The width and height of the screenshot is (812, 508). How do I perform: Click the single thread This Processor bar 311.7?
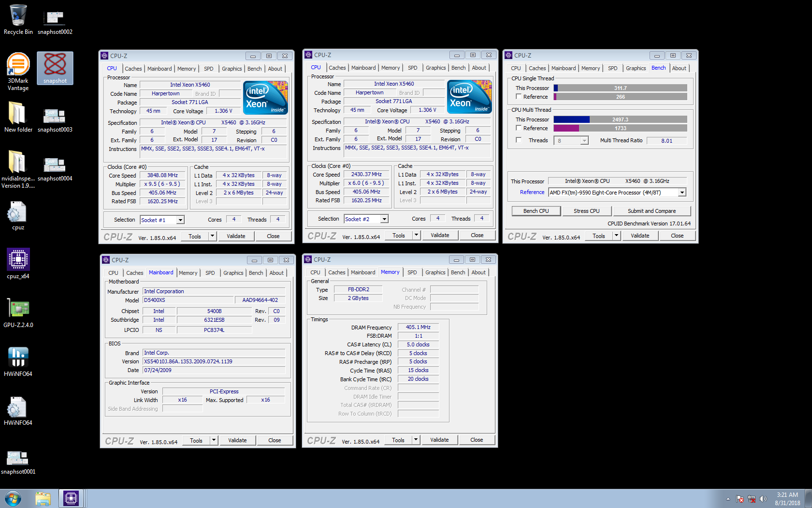621,88
